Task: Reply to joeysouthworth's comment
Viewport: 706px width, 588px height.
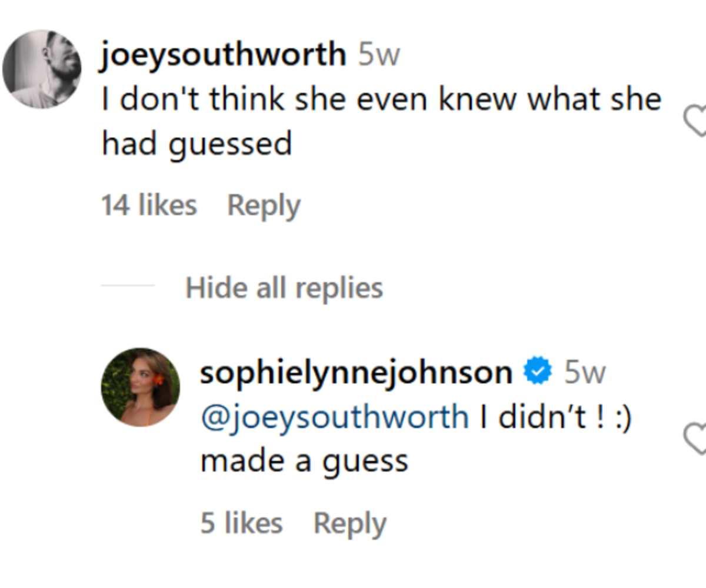Action: pyautogui.click(x=264, y=206)
